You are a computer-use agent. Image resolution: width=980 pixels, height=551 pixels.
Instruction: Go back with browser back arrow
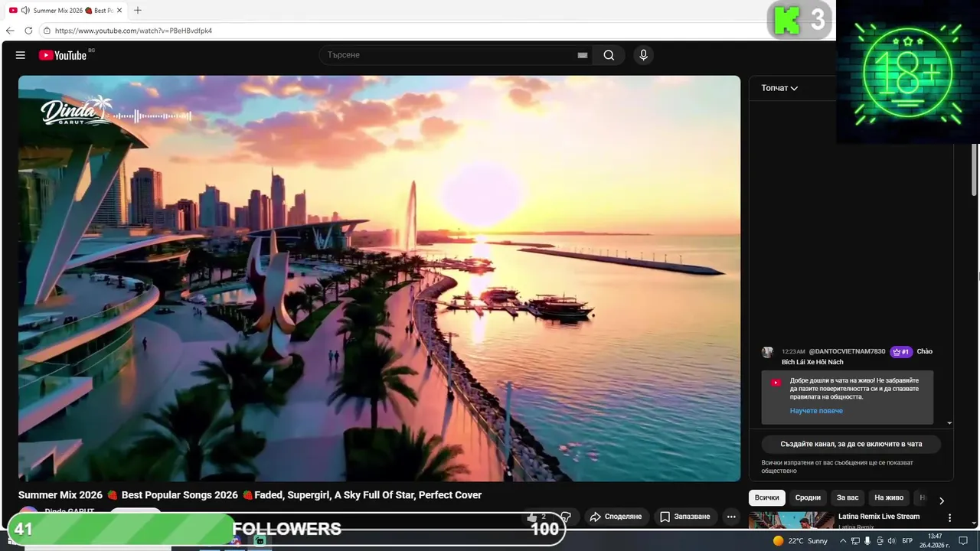click(x=10, y=31)
